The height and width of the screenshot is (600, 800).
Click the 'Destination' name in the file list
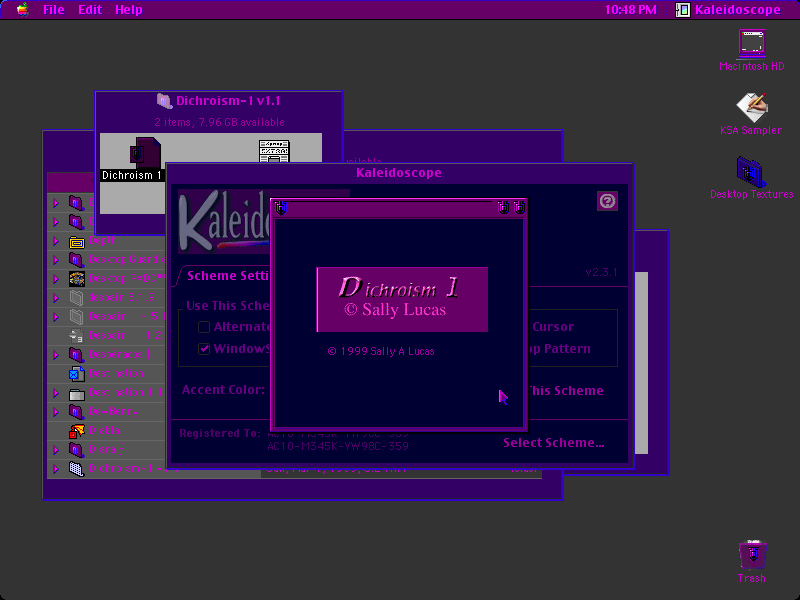[116, 374]
